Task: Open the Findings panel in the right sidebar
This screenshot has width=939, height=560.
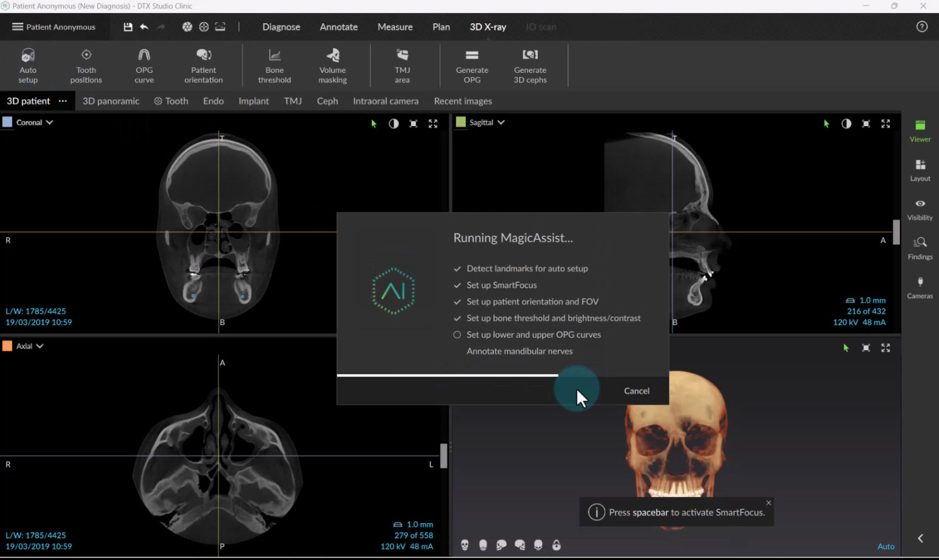Action: 920,248
